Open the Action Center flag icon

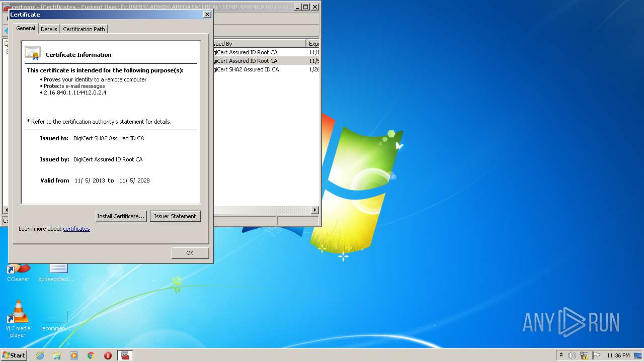click(596, 355)
